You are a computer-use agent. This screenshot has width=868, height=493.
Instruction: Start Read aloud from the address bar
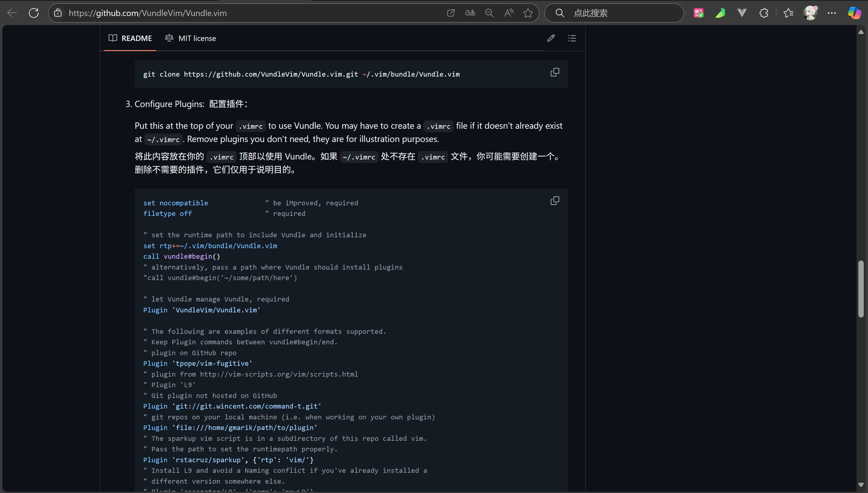click(509, 13)
